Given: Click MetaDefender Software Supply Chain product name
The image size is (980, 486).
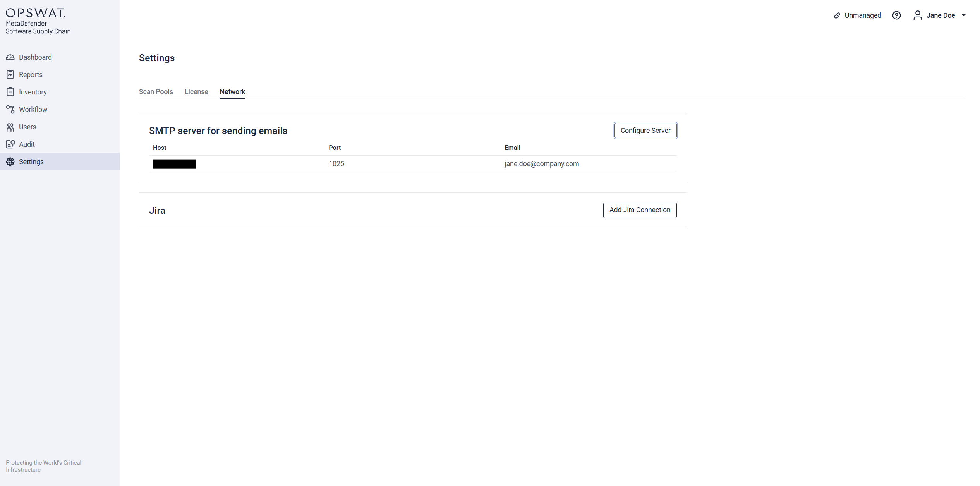Looking at the screenshot, I should point(38,27).
